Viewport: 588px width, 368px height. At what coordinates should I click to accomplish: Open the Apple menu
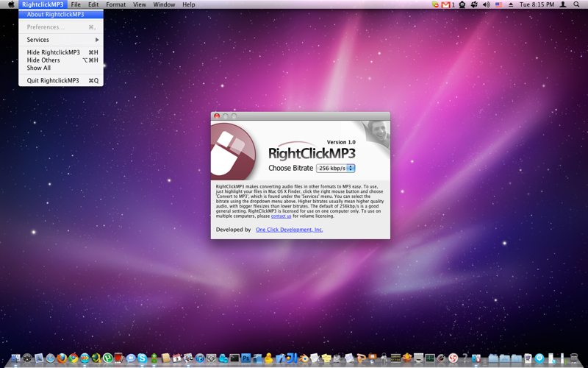[x=11, y=4]
